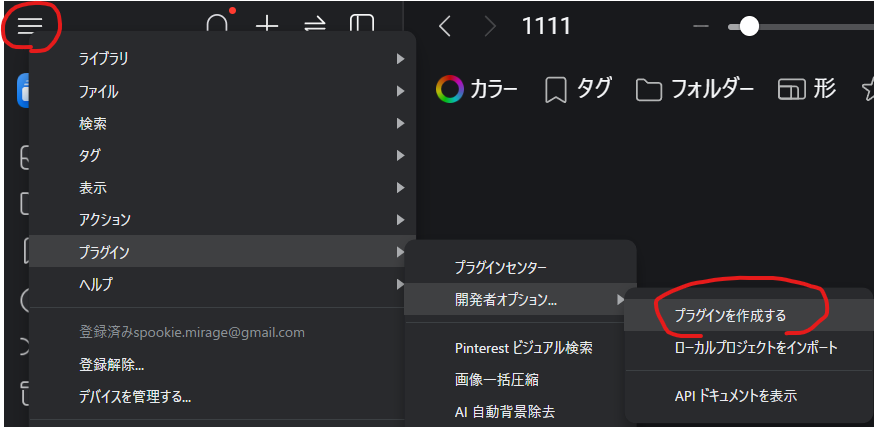Image resolution: width=874 pixels, height=427 pixels.
Task: Expand the 表示 submenu arrow
Action: point(400,188)
